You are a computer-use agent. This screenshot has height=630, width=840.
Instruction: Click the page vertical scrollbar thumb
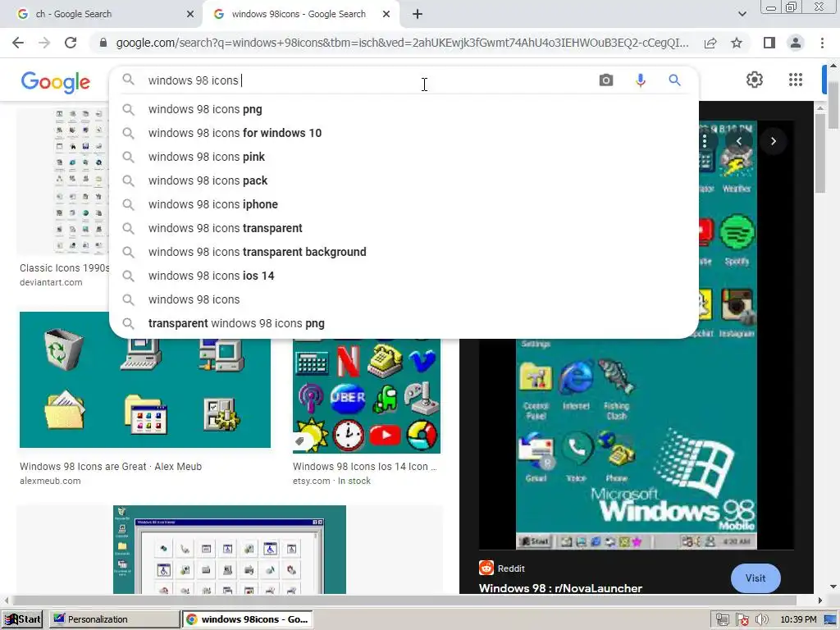pyautogui.click(x=833, y=106)
